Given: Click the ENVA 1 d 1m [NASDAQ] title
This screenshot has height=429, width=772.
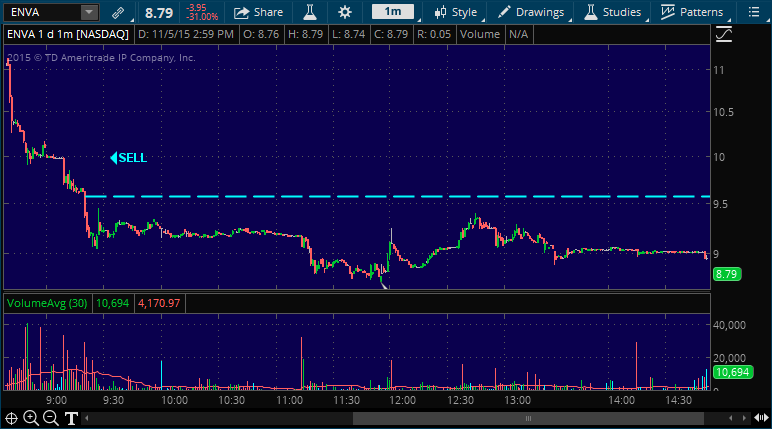Looking at the screenshot, I should pyautogui.click(x=68, y=34).
